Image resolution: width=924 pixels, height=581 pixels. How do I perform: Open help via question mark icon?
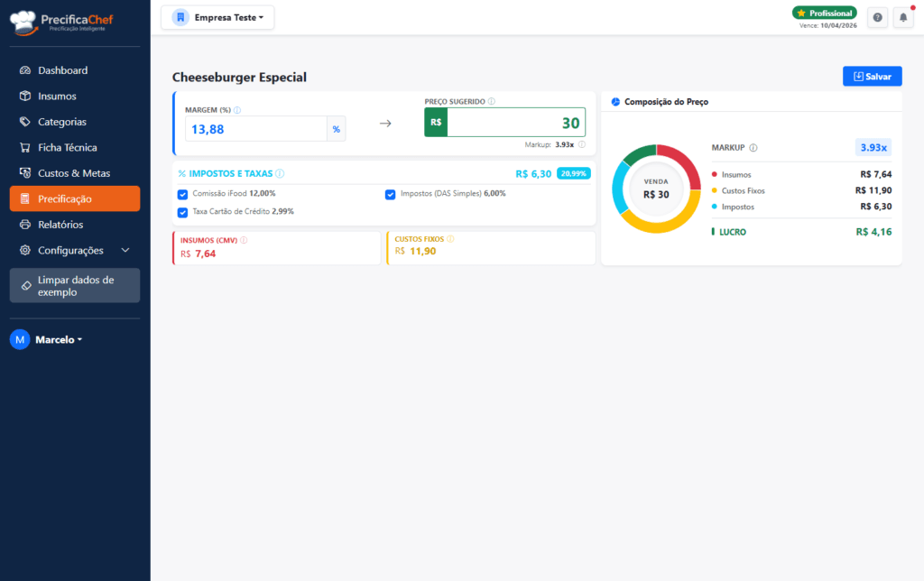point(877,18)
